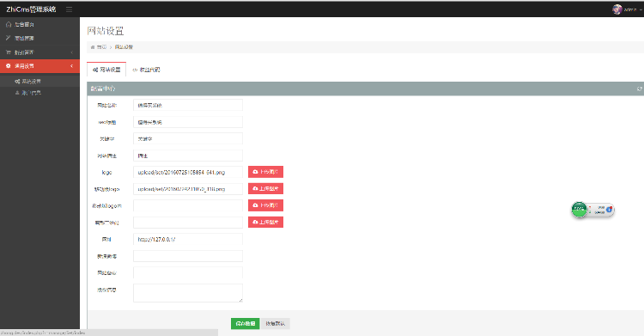Click the mobile logo path input field

tap(188, 189)
